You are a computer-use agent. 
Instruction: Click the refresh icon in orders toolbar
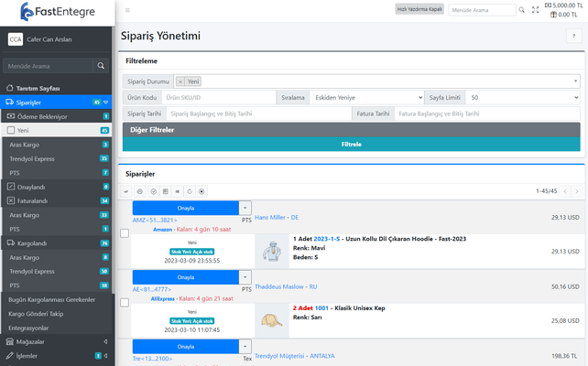(189, 191)
